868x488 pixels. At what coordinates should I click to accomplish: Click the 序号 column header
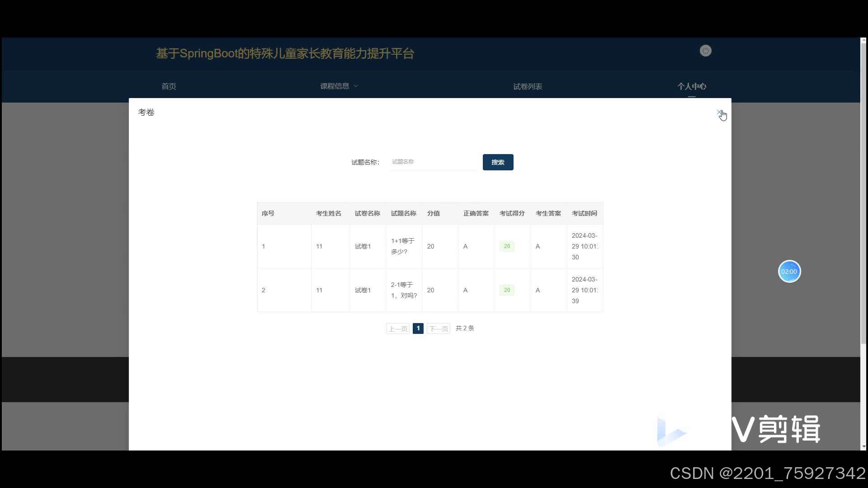tap(268, 213)
